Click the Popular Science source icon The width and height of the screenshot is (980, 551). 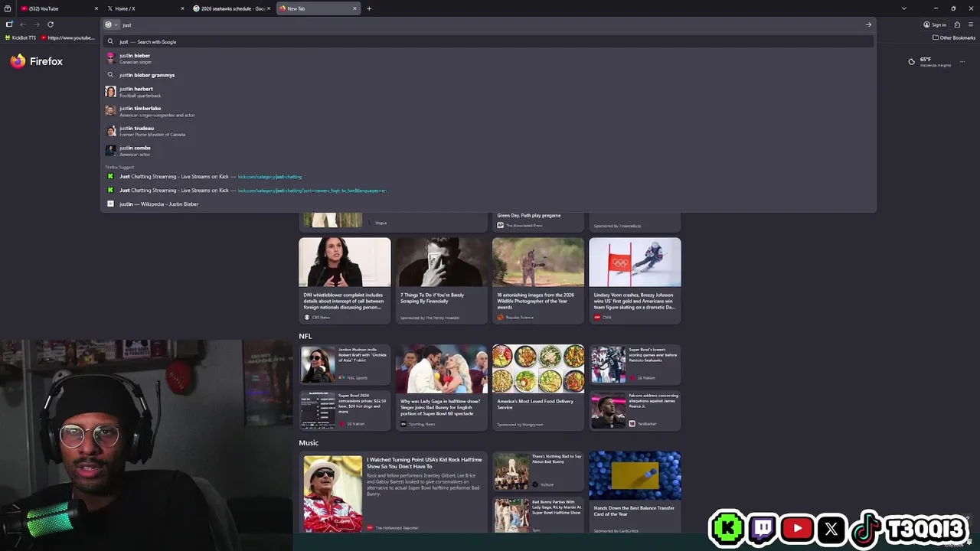pos(500,317)
